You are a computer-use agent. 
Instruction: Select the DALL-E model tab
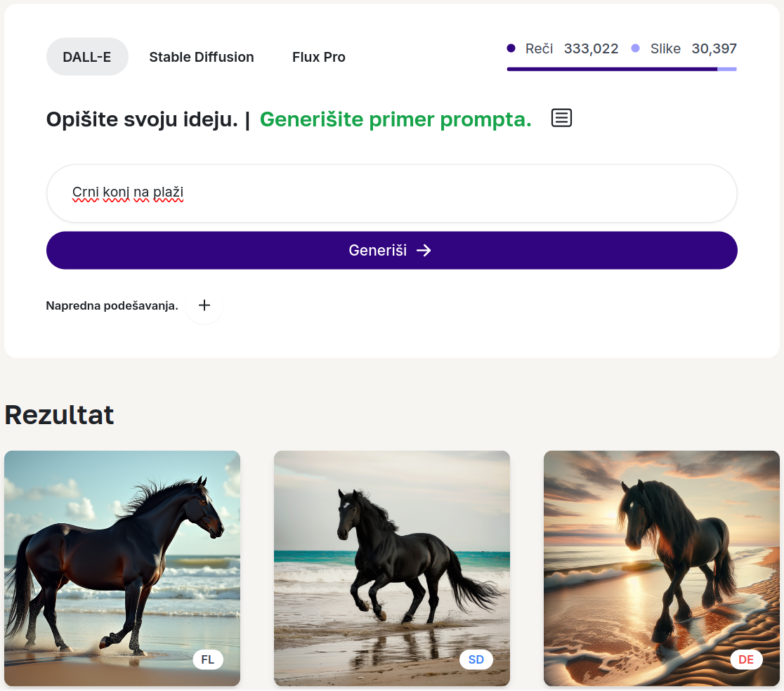[x=87, y=57]
